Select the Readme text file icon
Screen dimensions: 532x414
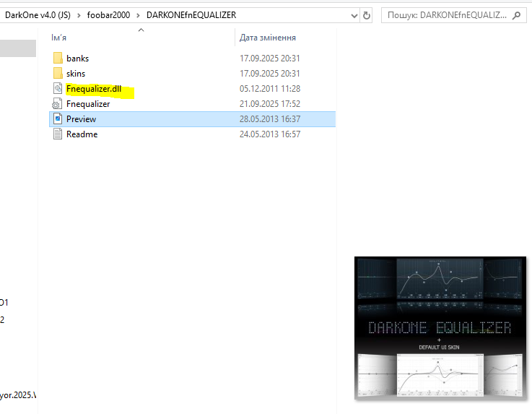[58, 134]
